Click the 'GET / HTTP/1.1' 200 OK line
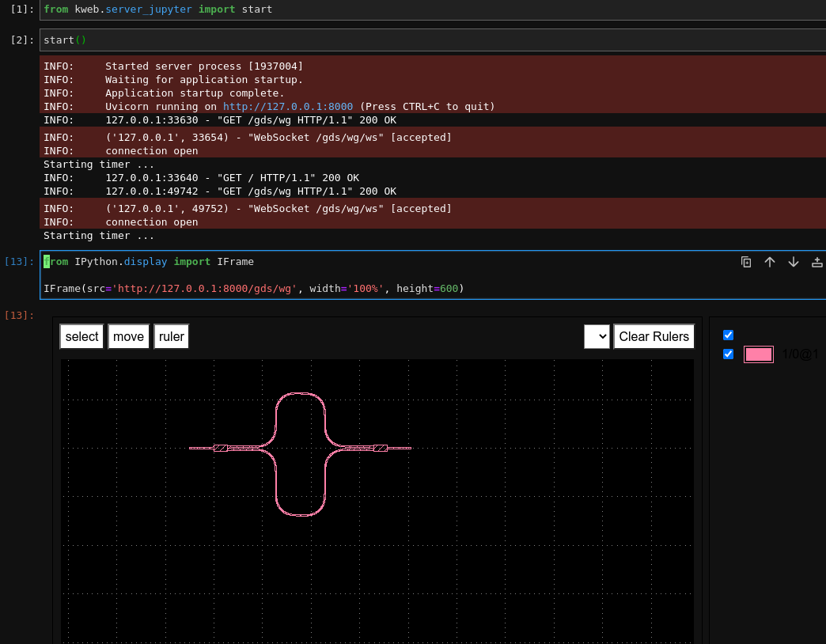826x644 pixels. point(201,178)
